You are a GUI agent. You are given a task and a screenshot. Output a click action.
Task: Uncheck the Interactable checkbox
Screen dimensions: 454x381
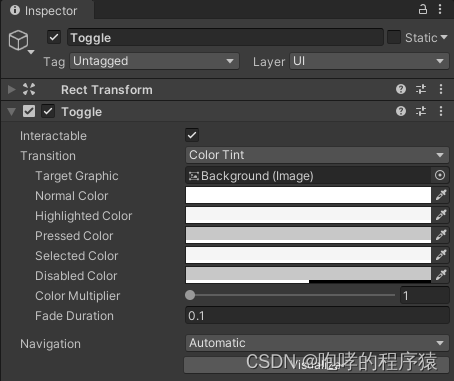click(192, 135)
